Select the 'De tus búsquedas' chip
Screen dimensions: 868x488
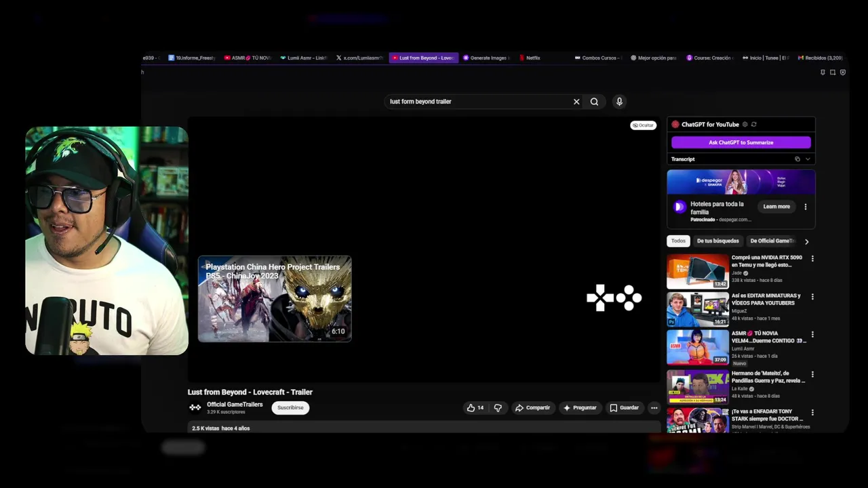pos(717,241)
